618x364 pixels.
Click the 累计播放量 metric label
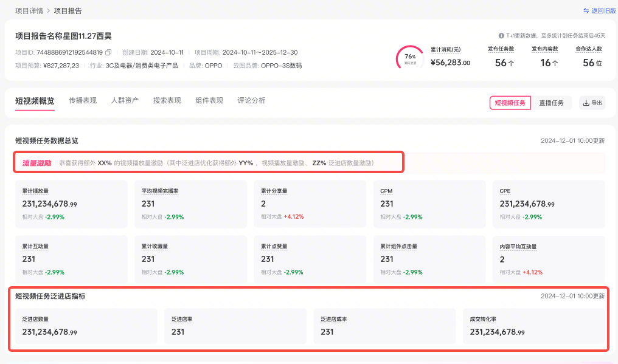click(35, 191)
